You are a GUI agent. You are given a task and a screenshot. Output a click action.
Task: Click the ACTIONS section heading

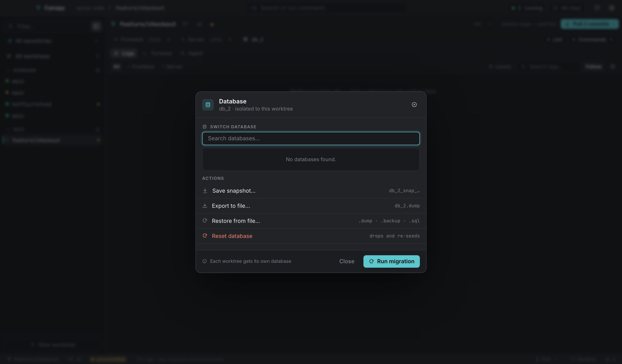213,178
